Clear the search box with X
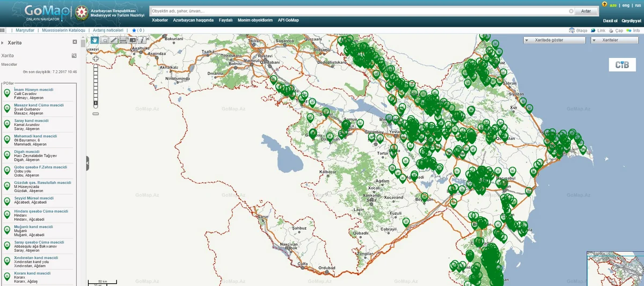The width and height of the screenshot is (644, 286). (x=572, y=11)
